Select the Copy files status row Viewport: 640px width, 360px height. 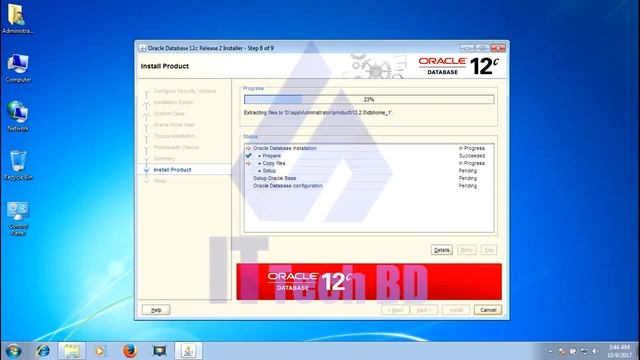[369, 163]
